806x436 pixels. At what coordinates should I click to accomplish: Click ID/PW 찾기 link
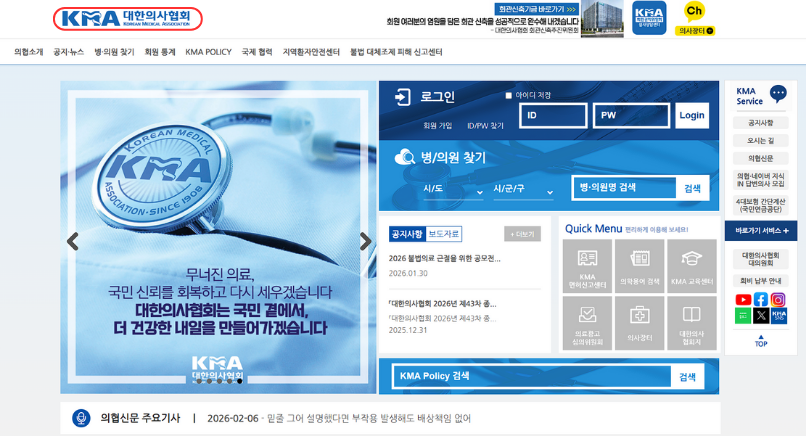point(485,125)
